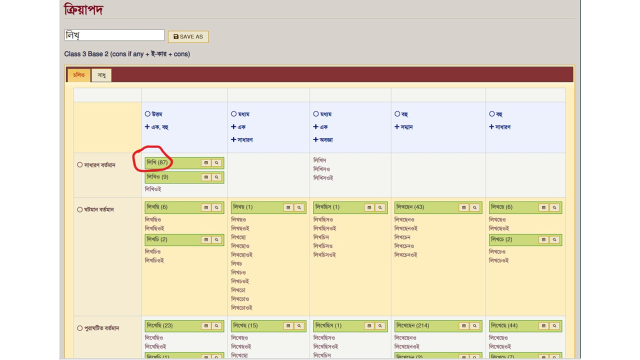Search icon on লিখছি (6) entry

pos(217,207)
